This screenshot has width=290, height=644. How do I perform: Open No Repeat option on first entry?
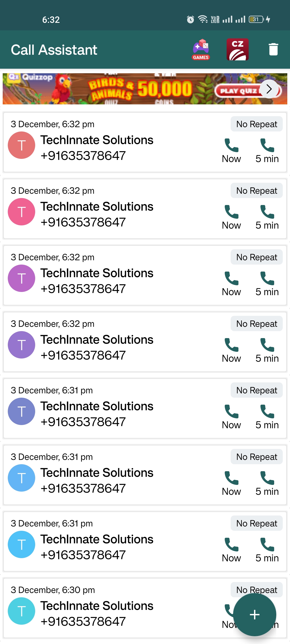(x=256, y=124)
